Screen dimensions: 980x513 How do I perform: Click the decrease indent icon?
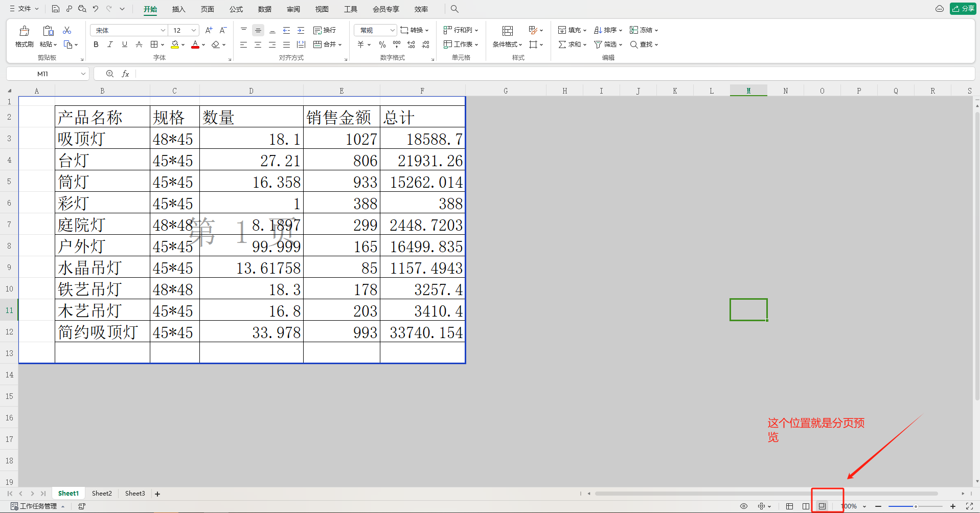coord(286,30)
